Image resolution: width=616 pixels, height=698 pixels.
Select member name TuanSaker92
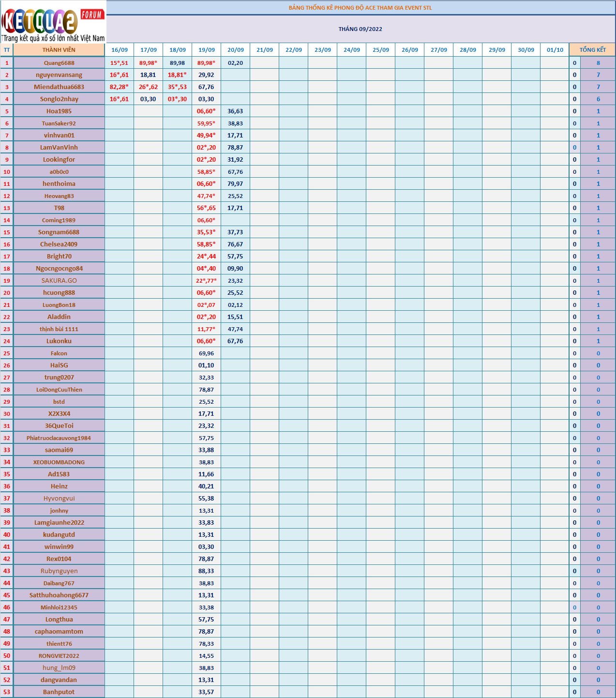pyautogui.click(x=59, y=123)
